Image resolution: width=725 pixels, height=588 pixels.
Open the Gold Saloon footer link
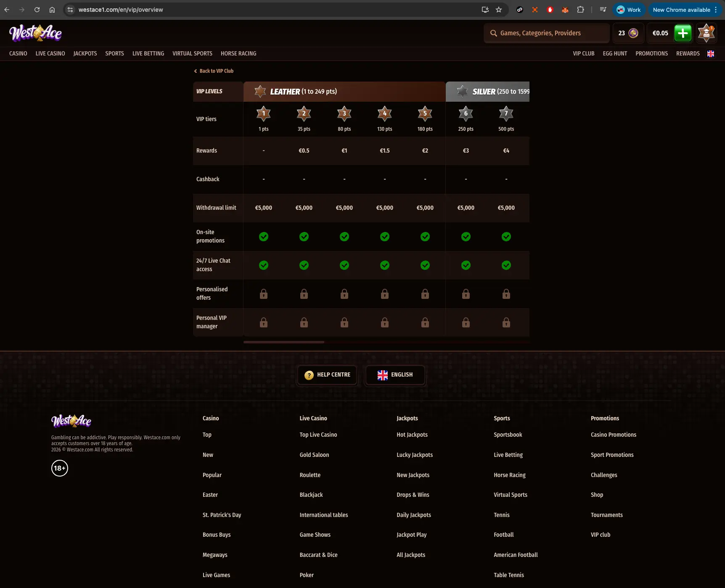click(314, 455)
